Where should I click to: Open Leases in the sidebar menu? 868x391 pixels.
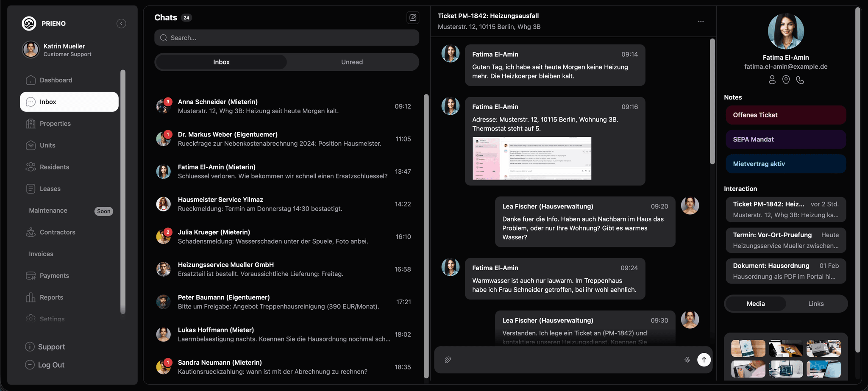(x=50, y=189)
